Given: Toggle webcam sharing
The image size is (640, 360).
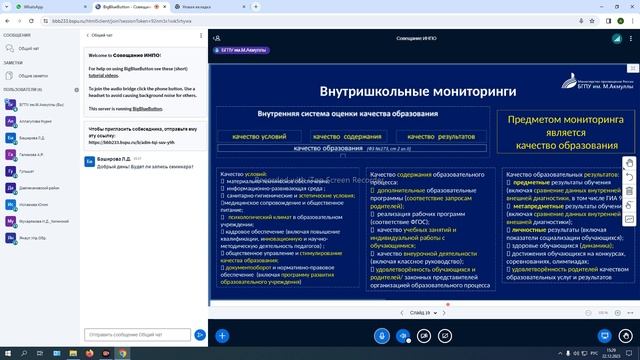Looking at the screenshot, I should (424, 336).
